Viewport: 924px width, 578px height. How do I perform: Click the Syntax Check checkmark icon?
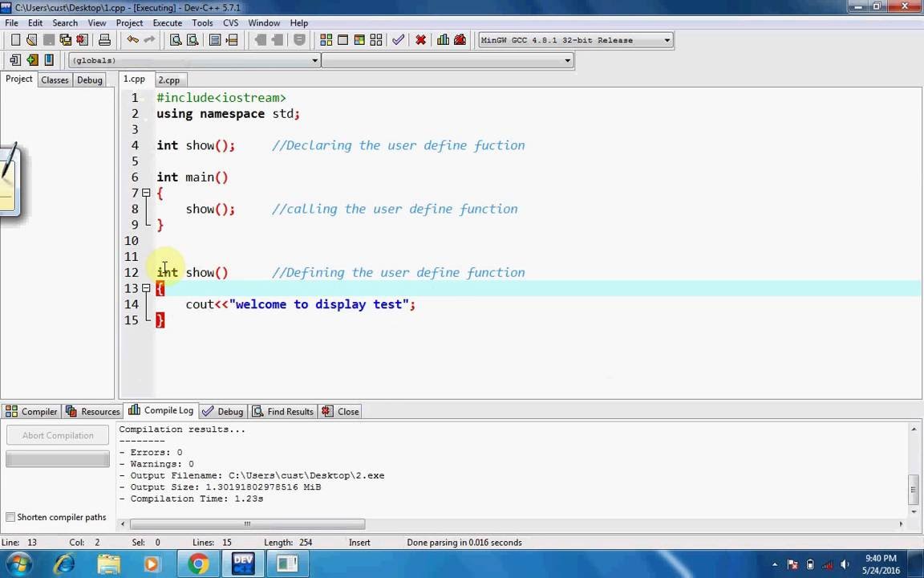399,40
